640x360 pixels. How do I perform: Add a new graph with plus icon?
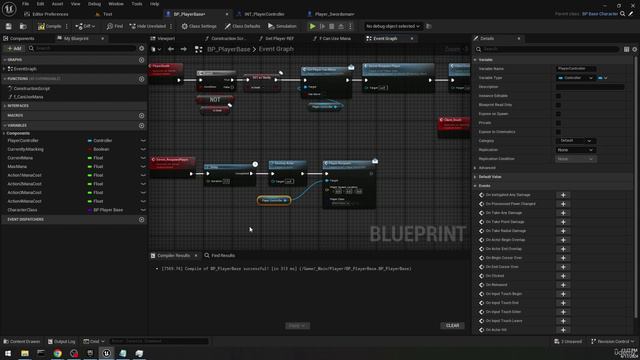pyautogui.click(x=142, y=60)
